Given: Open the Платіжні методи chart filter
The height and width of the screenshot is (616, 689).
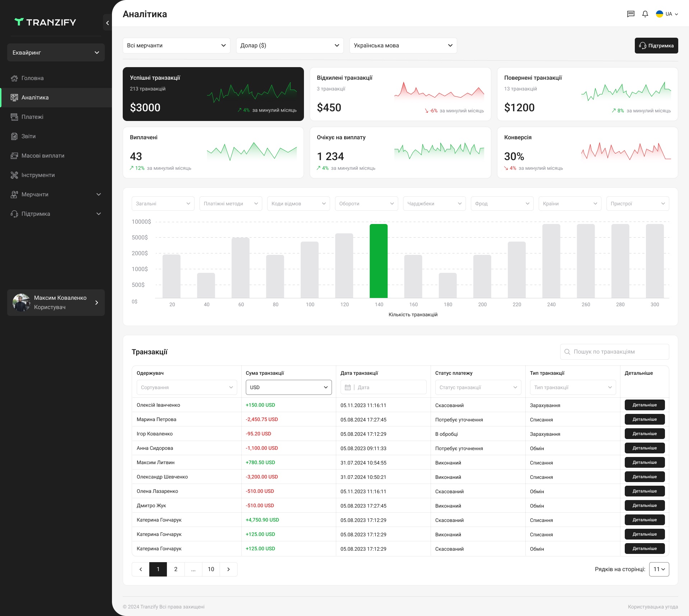Looking at the screenshot, I should [231, 204].
